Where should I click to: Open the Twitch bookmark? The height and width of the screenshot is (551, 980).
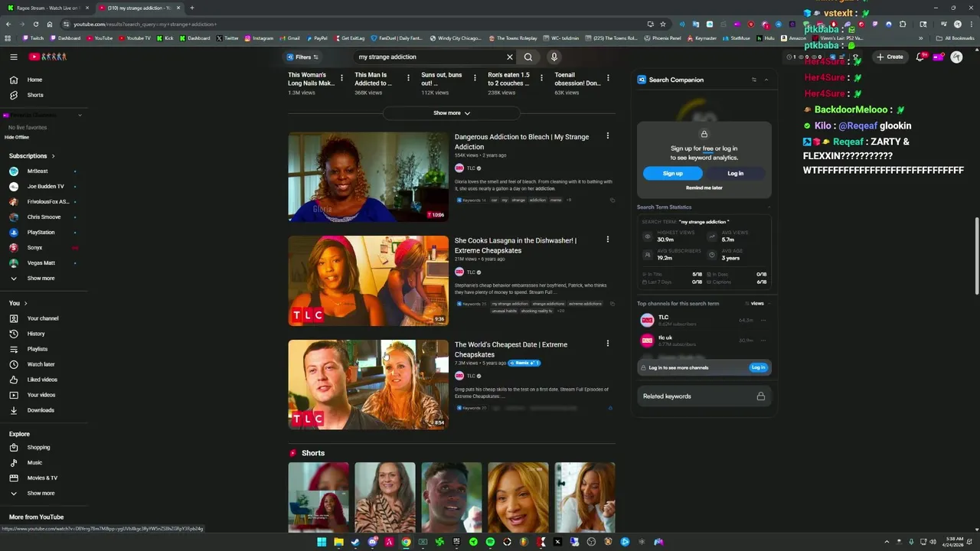pos(34,37)
